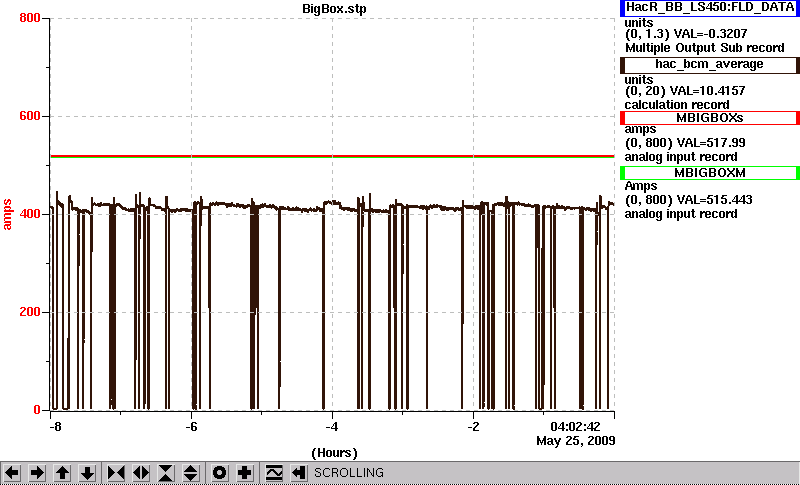Click the VAL=10.4157 reading of hac_bcm_average

(x=710, y=91)
